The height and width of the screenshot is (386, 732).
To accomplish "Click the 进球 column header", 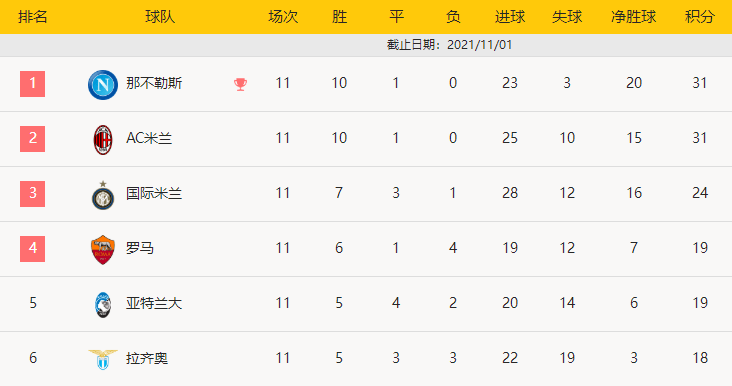I will pos(510,17).
